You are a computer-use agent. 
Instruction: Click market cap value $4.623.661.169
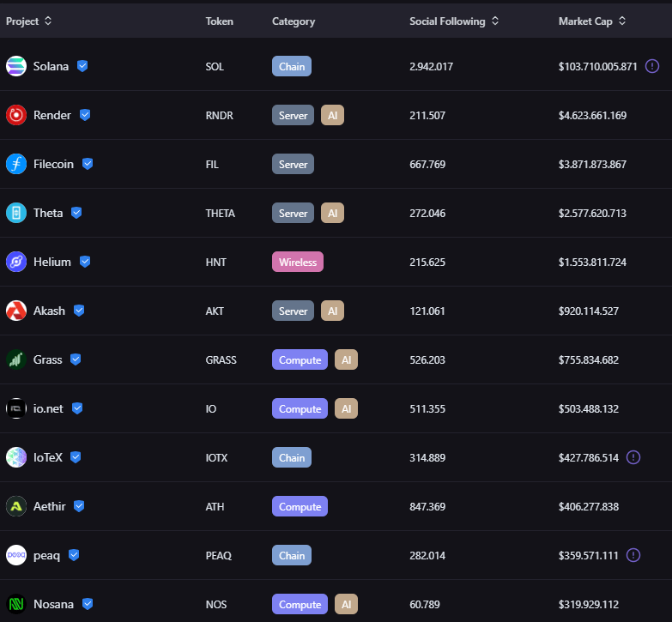click(x=592, y=115)
